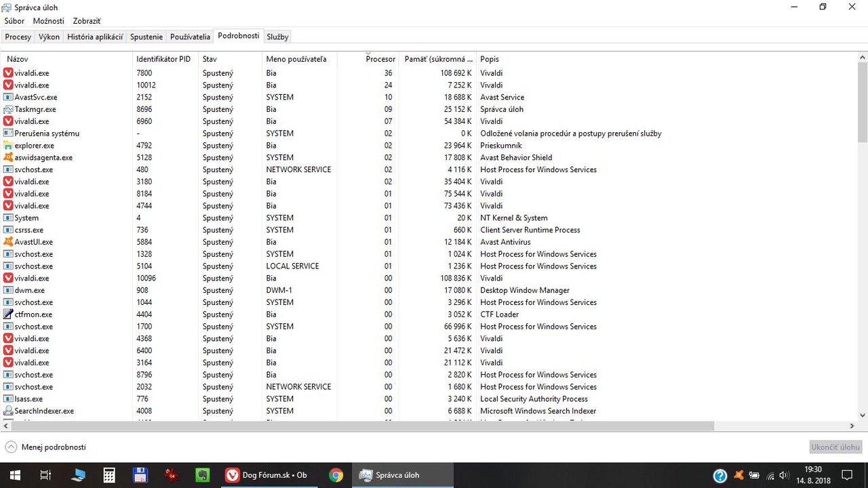Select the "Local Security Authority Process" description
This screenshot has width=868, height=488.
click(534, 399)
